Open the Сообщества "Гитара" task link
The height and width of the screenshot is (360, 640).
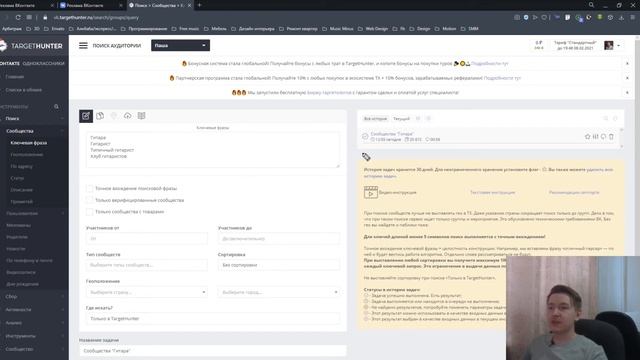pyautogui.click(x=392, y=134)
